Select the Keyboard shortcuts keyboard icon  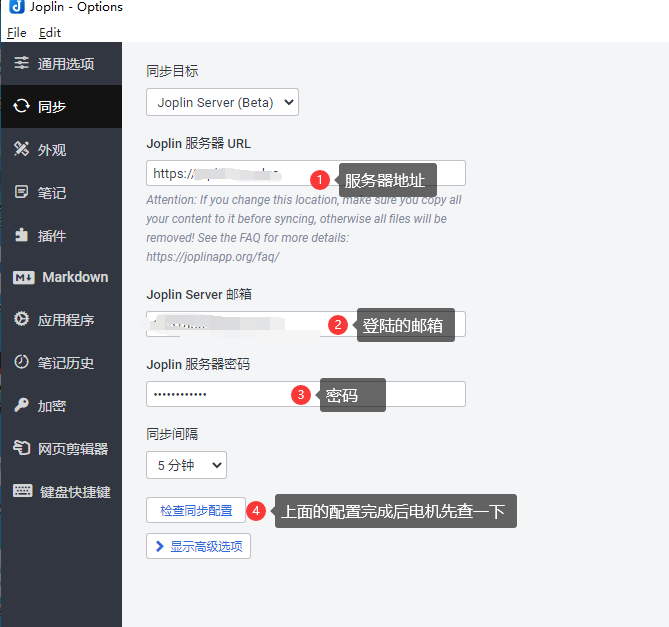click(x=23, y=491)
